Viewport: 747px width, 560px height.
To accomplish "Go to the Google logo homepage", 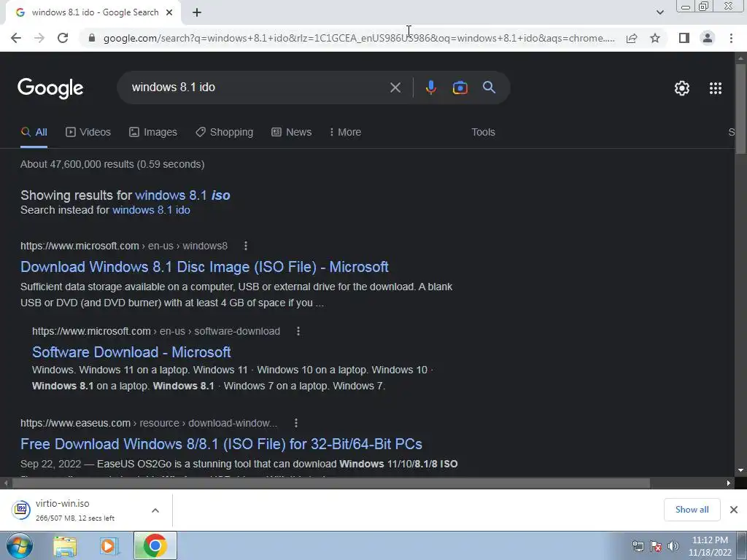I will [x=50, y=88].
